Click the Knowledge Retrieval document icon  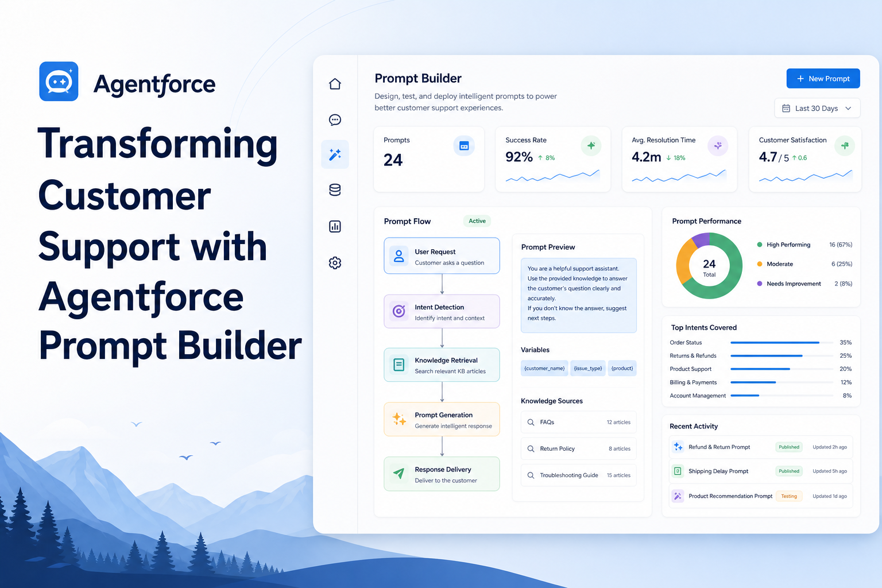[399, 365]
